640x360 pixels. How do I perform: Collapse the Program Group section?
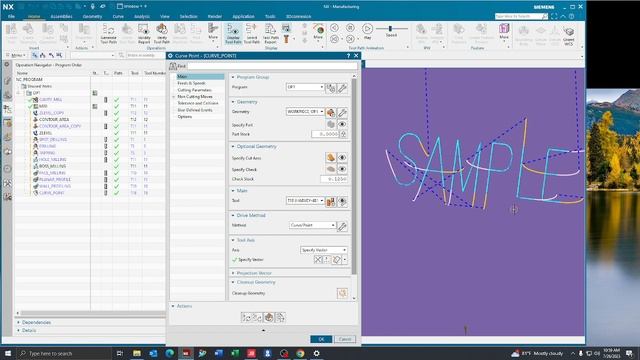click(x=233, y=77)
